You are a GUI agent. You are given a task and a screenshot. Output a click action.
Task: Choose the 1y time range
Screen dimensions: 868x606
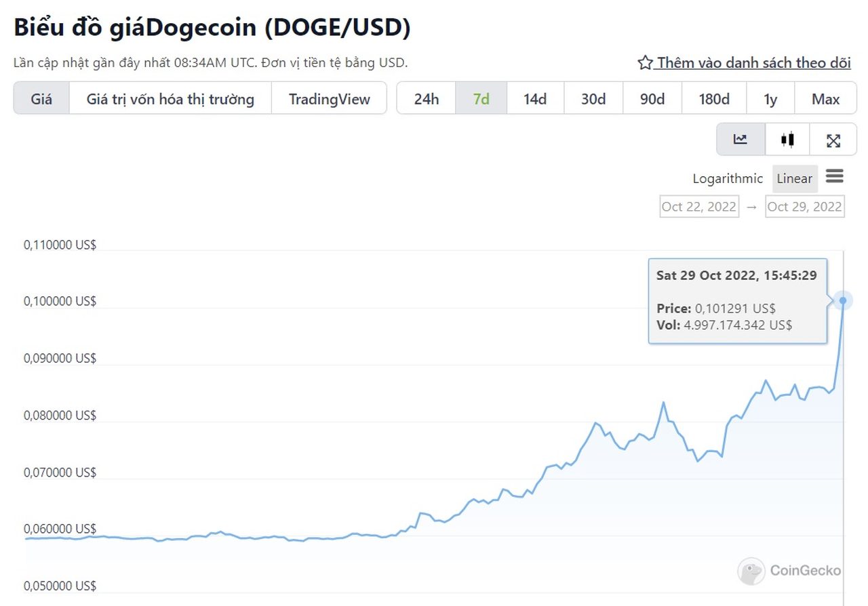[x=770, y=99]
